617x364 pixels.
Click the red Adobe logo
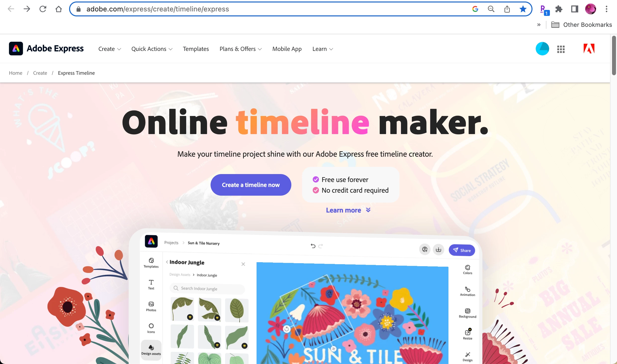(x=589, y=48)
